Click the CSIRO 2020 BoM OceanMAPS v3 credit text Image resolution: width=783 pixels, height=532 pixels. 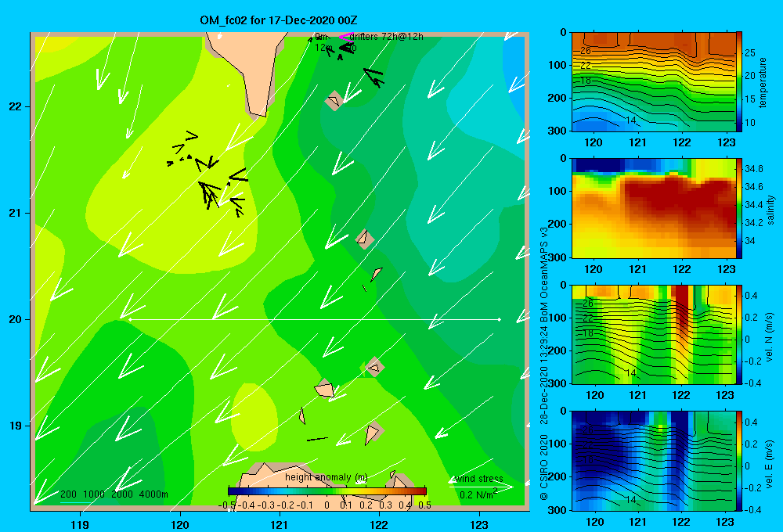point(544,363)
